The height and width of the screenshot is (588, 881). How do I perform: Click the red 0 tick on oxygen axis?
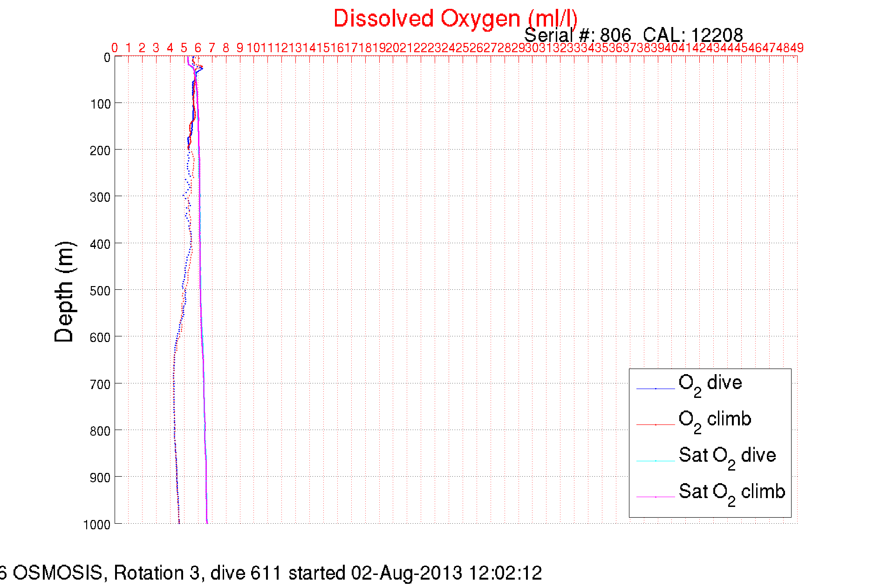pos(115,48)
